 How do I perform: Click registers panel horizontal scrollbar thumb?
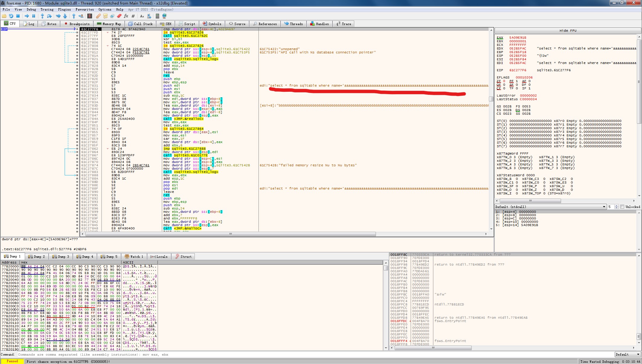[x=530, y=201]
